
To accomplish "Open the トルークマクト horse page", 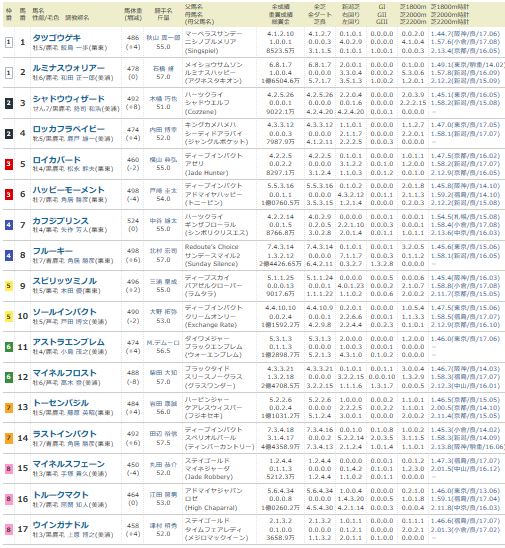I will (x=60, y=495).
